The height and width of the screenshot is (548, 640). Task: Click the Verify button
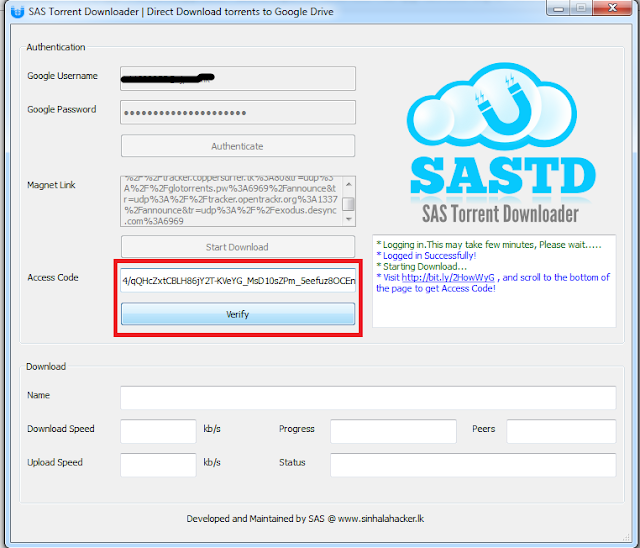point(238,314)
